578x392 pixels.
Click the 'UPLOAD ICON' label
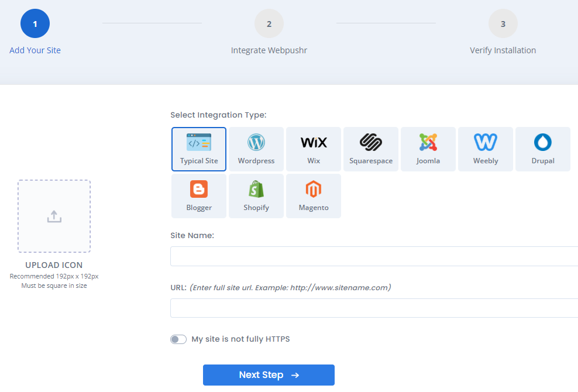[54, 265]
